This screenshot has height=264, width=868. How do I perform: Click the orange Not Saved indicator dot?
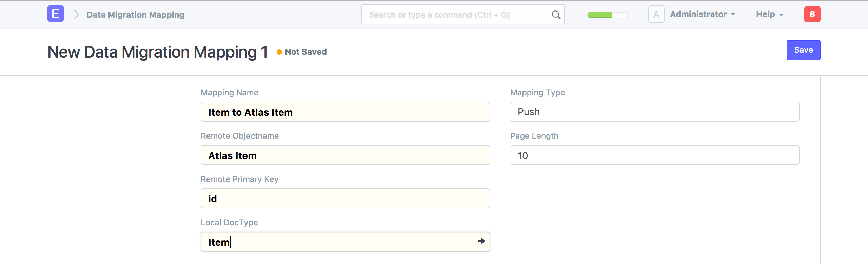279,52
